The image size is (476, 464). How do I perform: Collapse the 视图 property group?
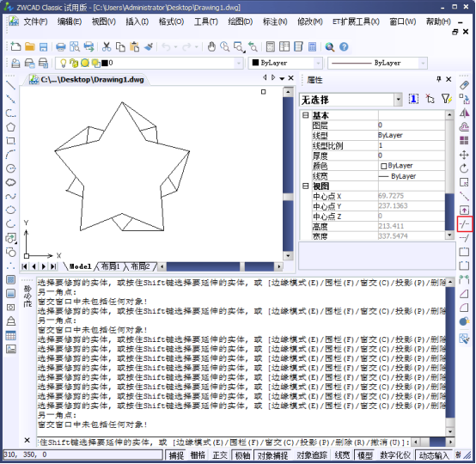click(306, 186)
